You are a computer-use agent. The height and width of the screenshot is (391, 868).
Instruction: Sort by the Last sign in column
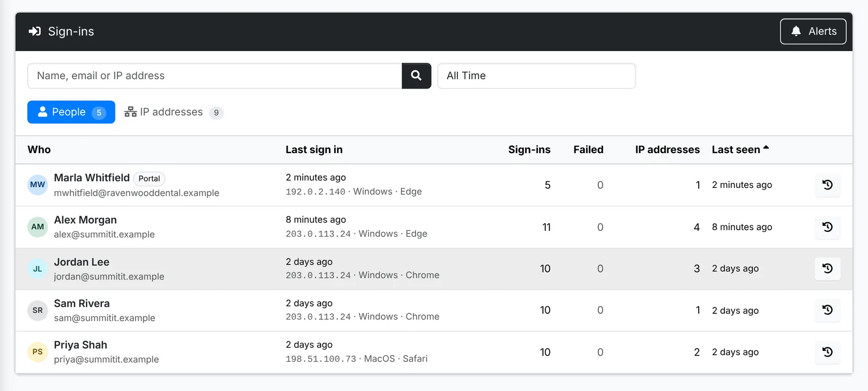pyautogui.click(x=314, y=149)
